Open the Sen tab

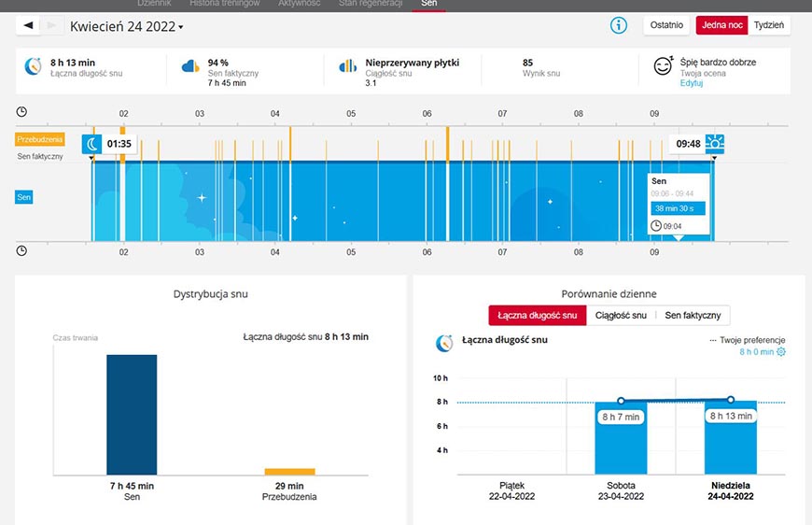(428, 4)
